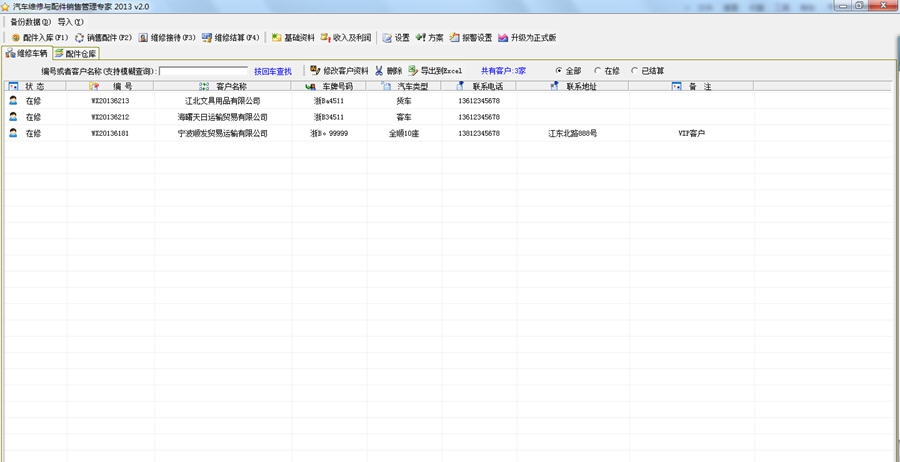Click car type 全顺10座
This screenshot has height=462, width=900.
coord(404,133)
